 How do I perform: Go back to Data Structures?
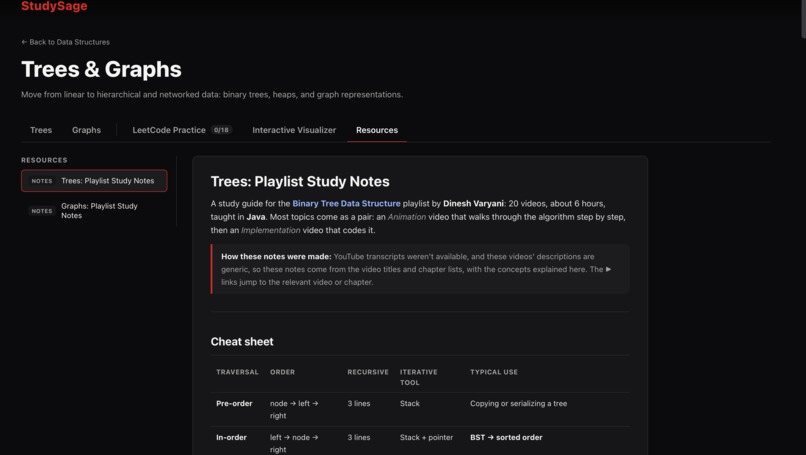(65, 42)
